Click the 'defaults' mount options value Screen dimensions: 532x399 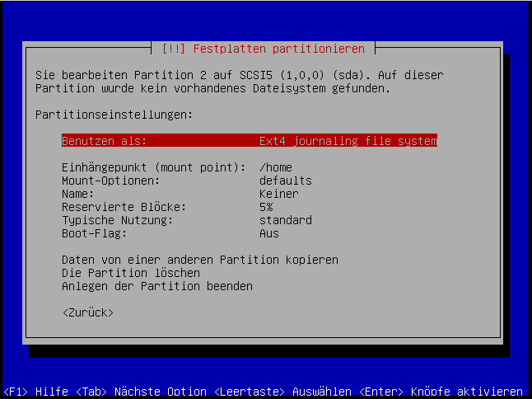tap(285, 181)
